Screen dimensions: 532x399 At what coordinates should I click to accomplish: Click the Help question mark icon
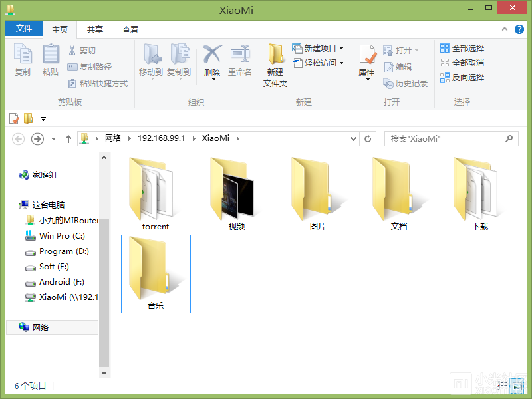pos(520,29)
